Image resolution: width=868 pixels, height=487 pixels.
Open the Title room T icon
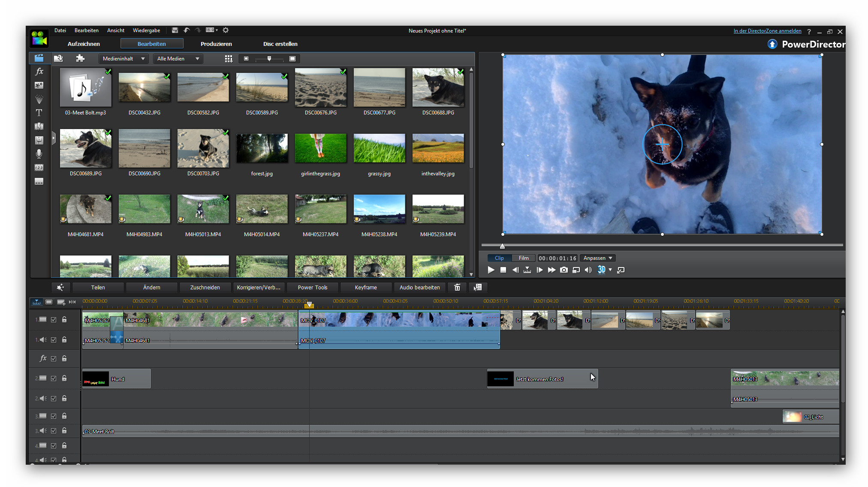[39, 113]
